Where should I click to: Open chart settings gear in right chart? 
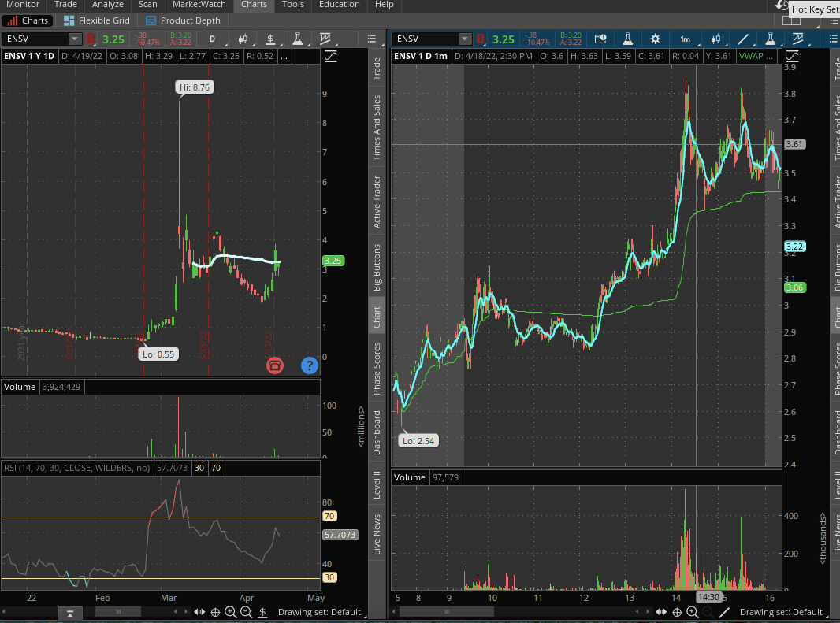656,39
